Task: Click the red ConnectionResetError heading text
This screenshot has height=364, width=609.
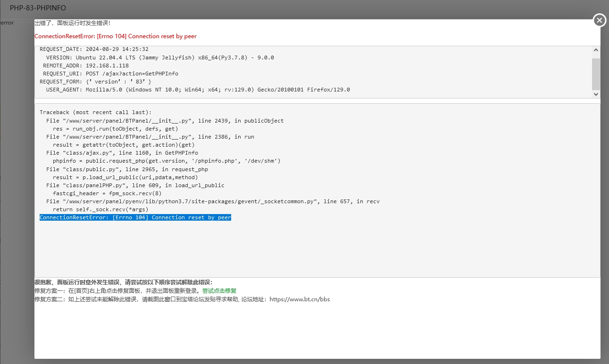Action: (116, 36)
